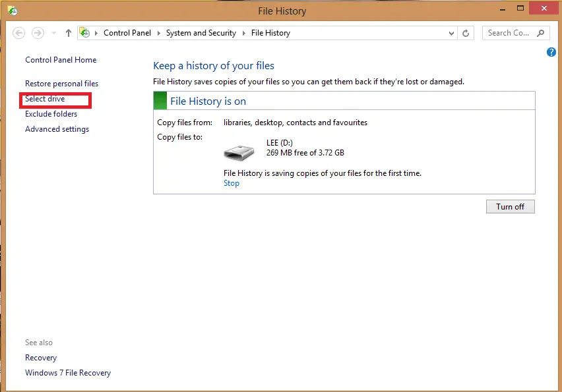Open the address bar history dropdown
562x392 pixels.
(x=451, y=34)
